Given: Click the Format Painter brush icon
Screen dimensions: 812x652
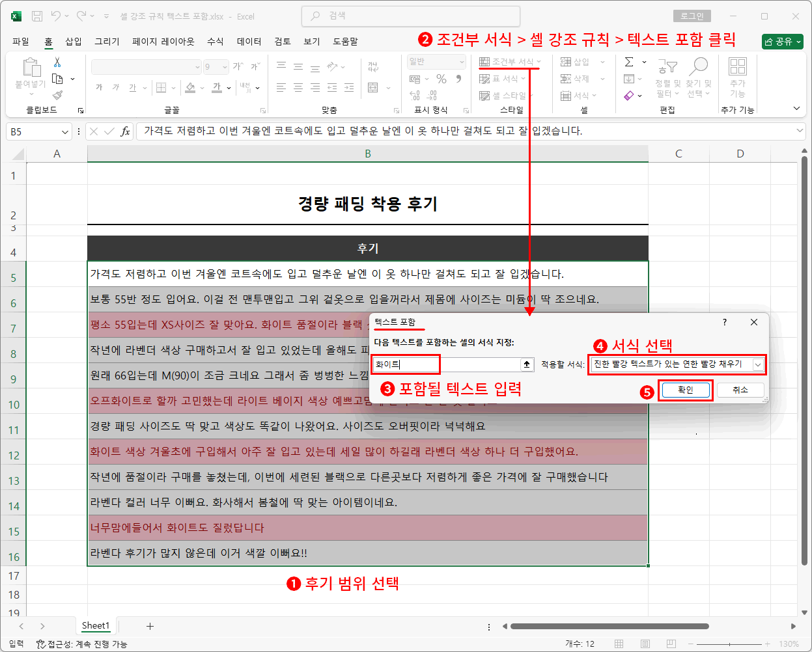Looking at the screenshot, I should (58, 95).
